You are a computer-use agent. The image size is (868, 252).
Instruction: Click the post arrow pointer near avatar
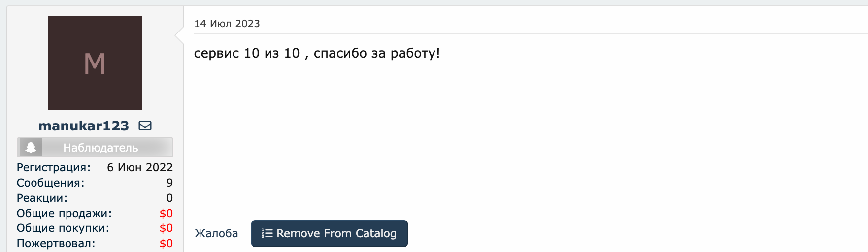(x=180, y=34)
